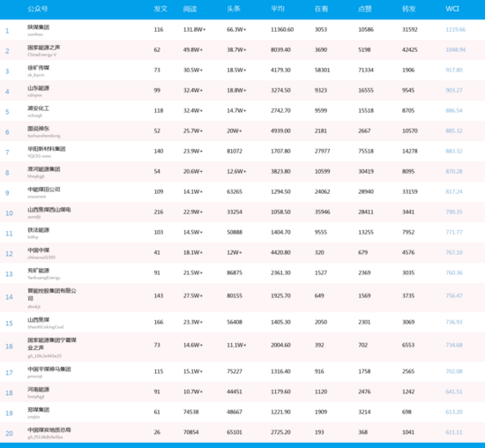Select account name 潞安化工
The width and height of the screenshot is (485, 448).
coord(38,108)
